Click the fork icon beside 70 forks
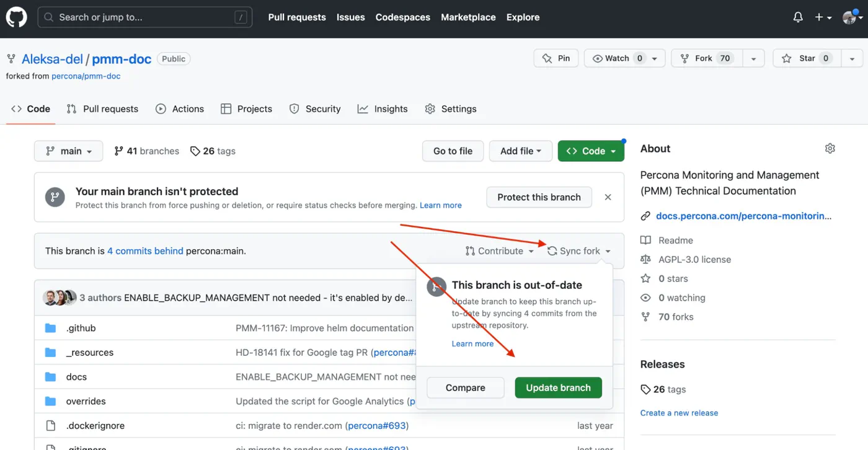This screenshot has height=450, width=868. [x=645, y=317]
